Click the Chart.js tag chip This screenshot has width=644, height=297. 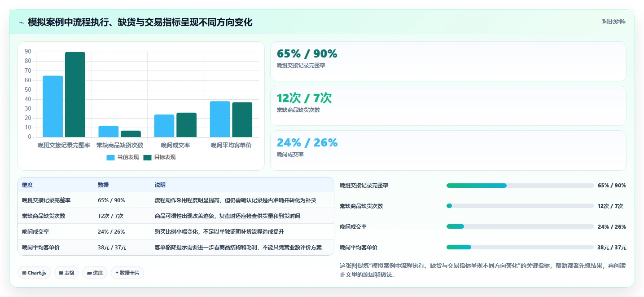point(34,273)
